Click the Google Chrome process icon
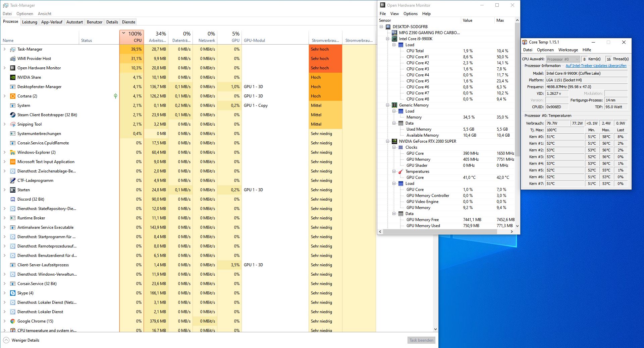This screenshot has height=348, width=644. pyautogui.click(x=13, y=321)
